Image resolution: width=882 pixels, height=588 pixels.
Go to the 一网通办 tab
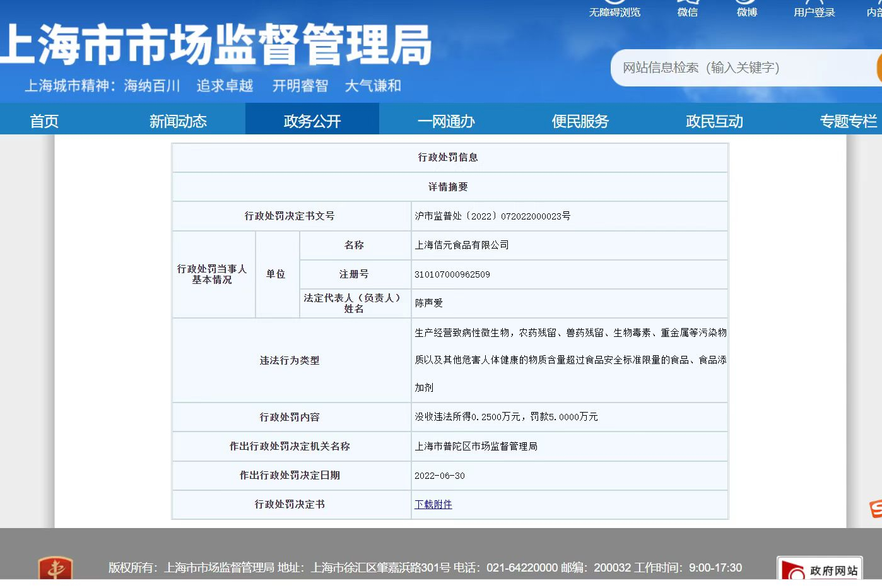point(446,121)
